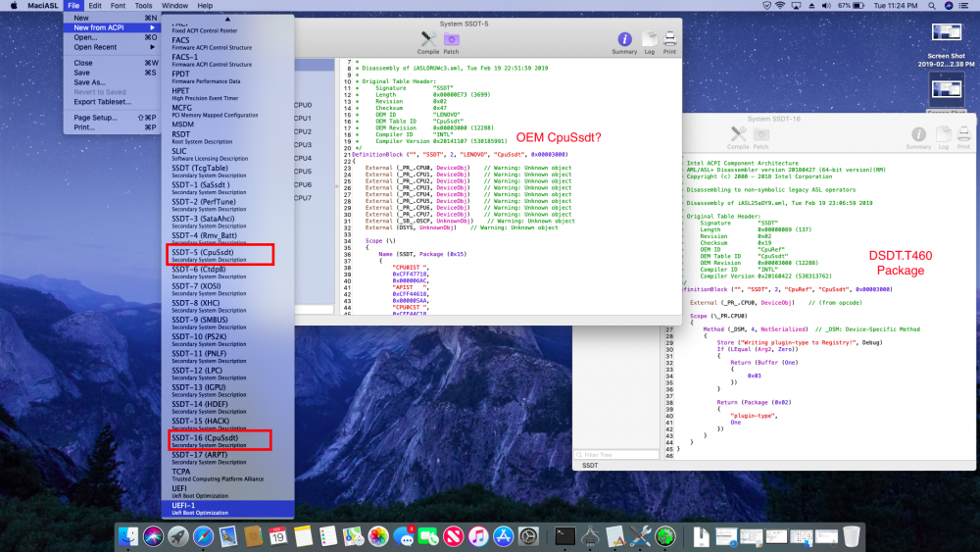Select SSDT-13 (IGPU) in ACPI submenu
This screenshot has width=980, height=552.
[x=227, y=390]
